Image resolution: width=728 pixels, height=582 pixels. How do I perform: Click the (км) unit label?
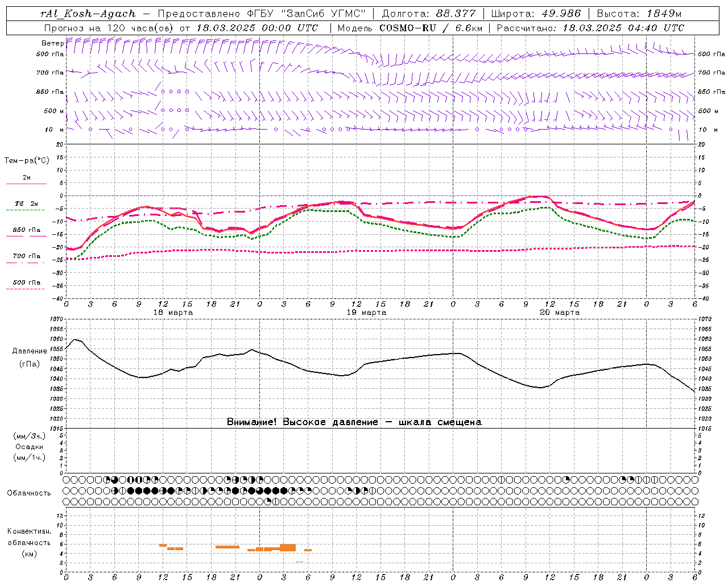[x=30, y=554]
